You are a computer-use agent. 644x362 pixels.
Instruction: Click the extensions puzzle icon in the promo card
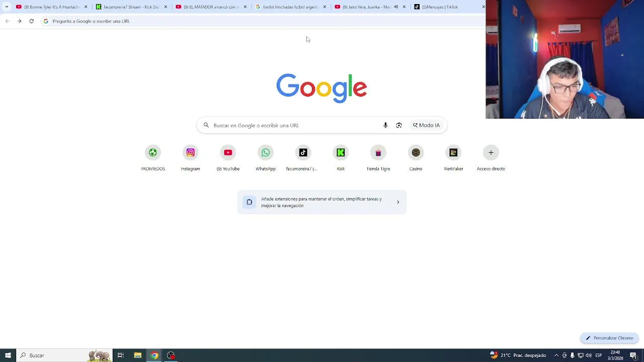[x=249, y=202]
